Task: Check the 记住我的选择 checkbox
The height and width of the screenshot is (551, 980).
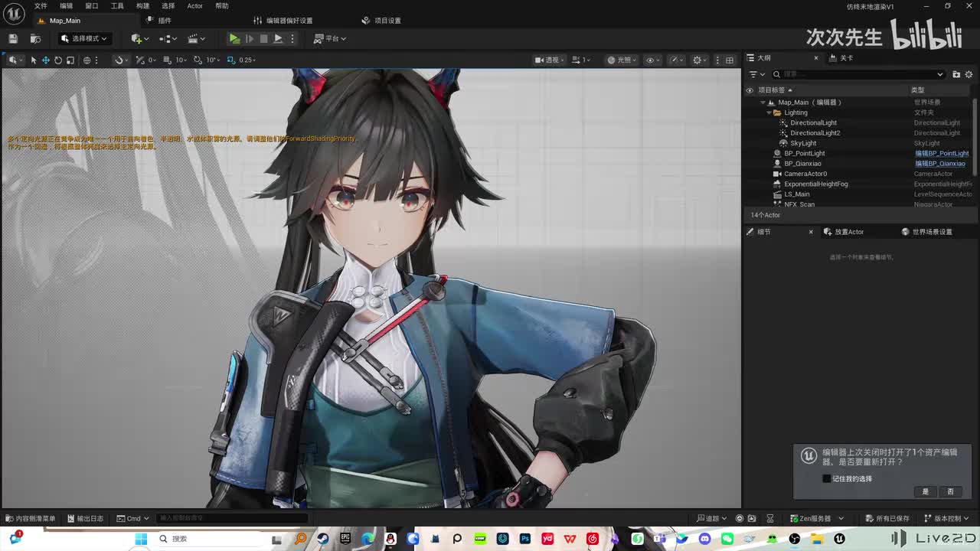Action: click(x=826, y=479)
